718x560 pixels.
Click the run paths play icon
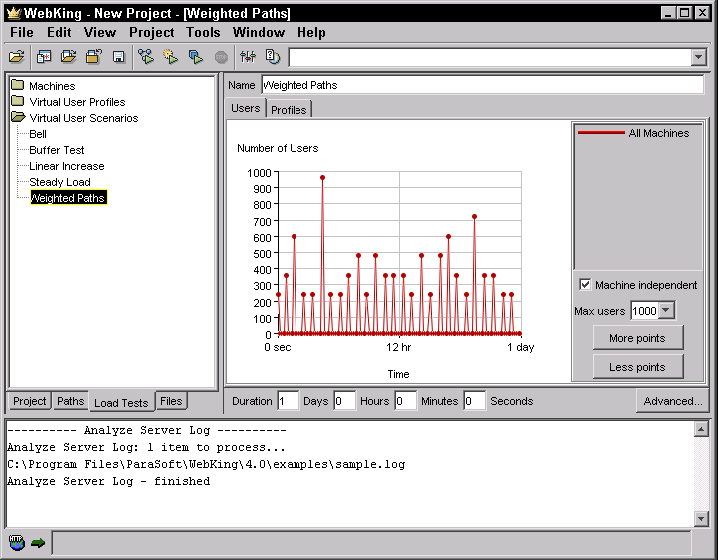[146, 57]
